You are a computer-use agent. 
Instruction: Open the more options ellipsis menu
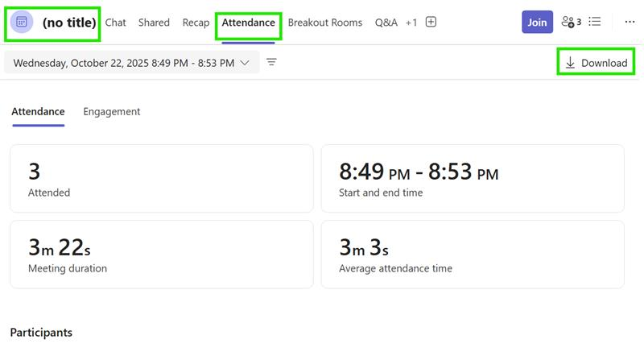pos(630,23)
